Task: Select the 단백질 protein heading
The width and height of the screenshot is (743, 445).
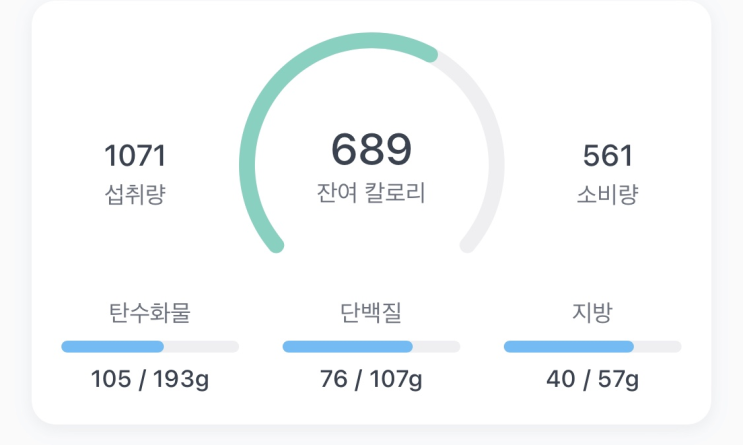Action: coord(371,313)
